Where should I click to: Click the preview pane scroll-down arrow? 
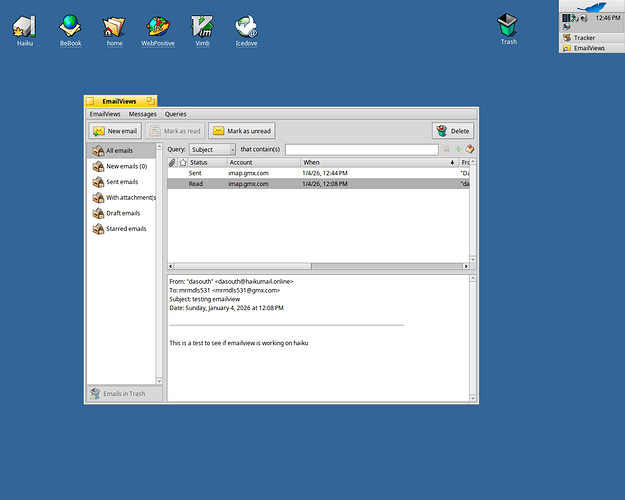pos(473,398)
